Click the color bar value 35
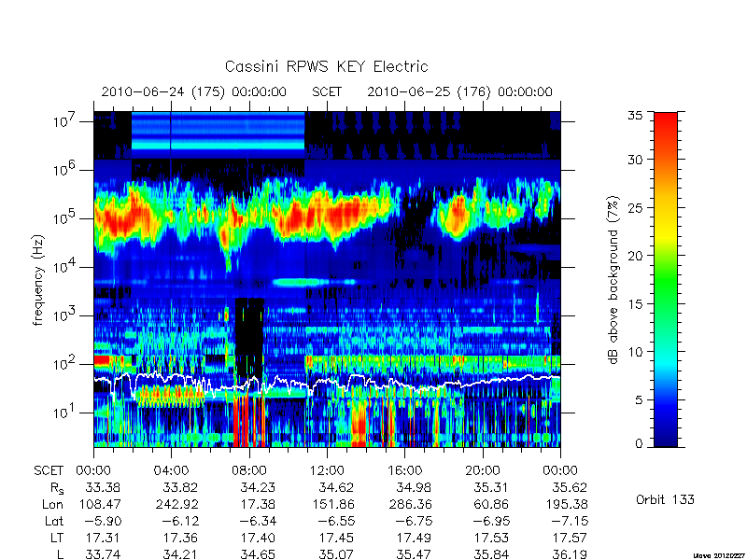 point(635,116)
